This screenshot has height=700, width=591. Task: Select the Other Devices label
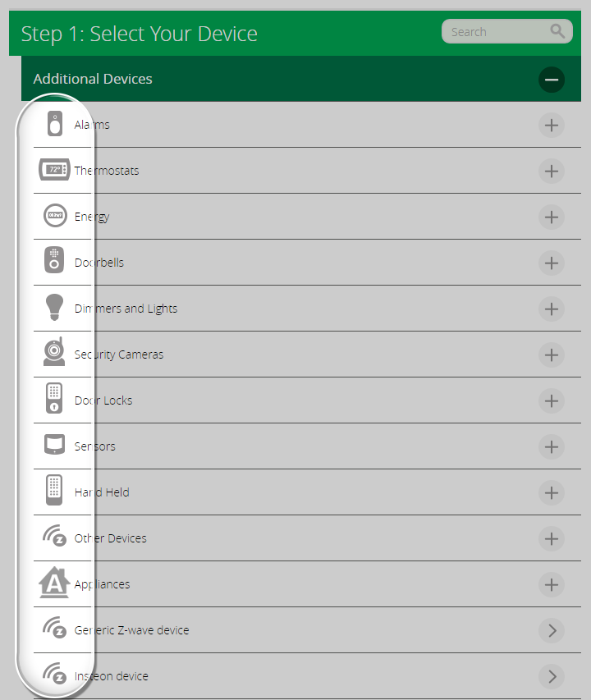click(110, 538)
